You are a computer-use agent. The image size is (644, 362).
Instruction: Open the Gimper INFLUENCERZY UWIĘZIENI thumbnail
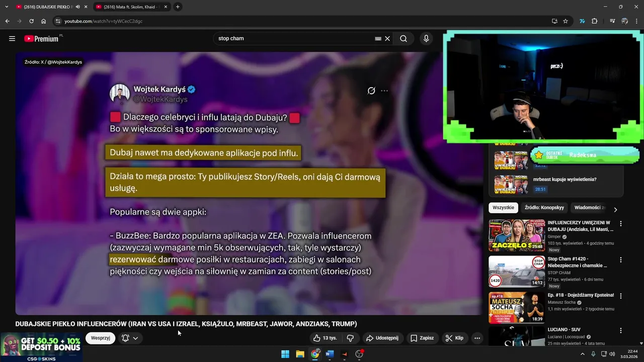517,235
